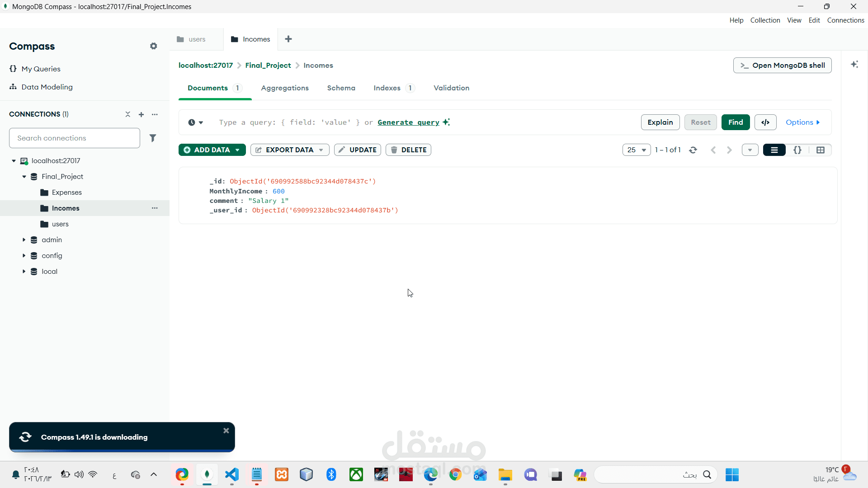
Task: Collapse all connections icon
Action: point(128,114)
